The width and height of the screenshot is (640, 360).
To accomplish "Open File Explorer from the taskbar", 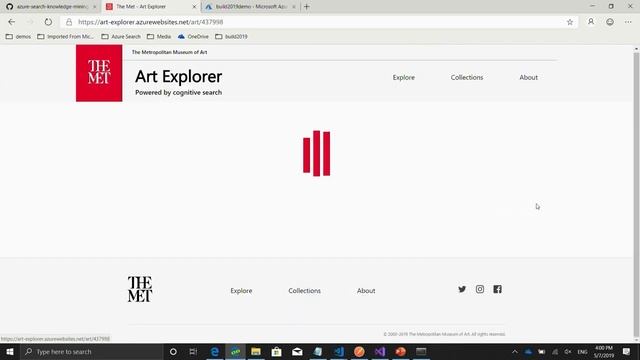I will coord(256,351).
